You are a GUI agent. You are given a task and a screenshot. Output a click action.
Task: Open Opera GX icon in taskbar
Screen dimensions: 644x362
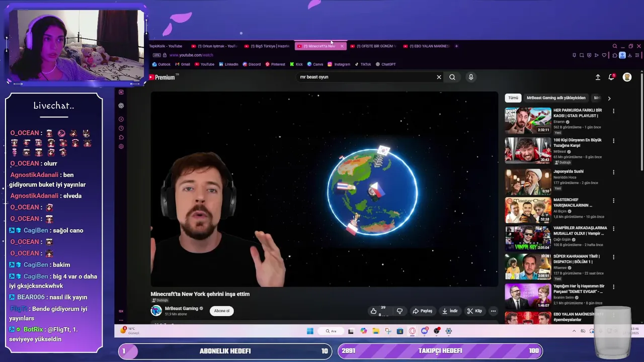coord(413,331)
